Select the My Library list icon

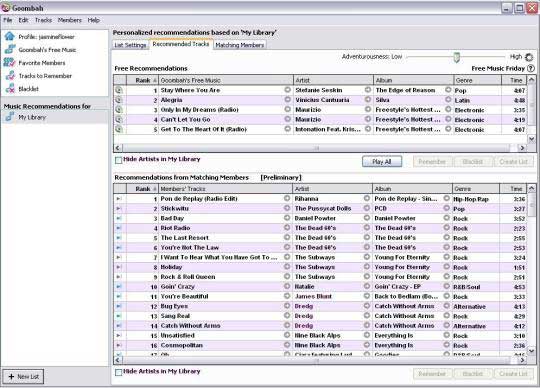[x=10, y=117]
